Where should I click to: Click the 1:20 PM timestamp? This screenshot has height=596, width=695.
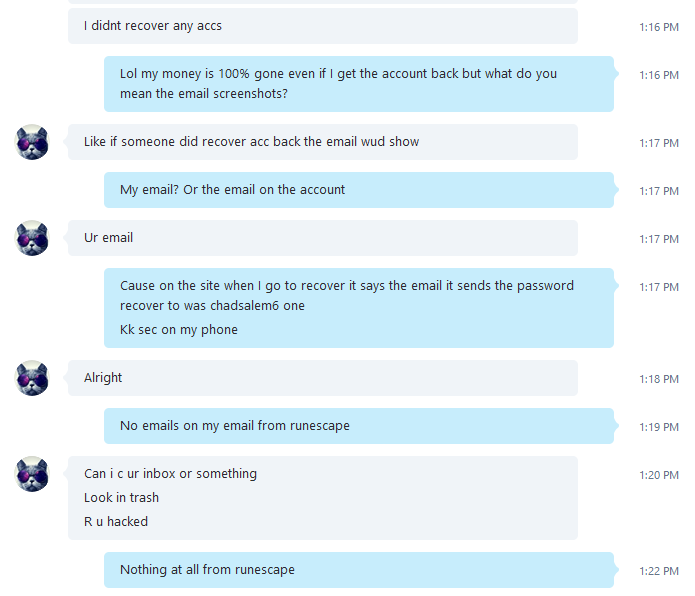pyautogui.click(x=659, y=475)
